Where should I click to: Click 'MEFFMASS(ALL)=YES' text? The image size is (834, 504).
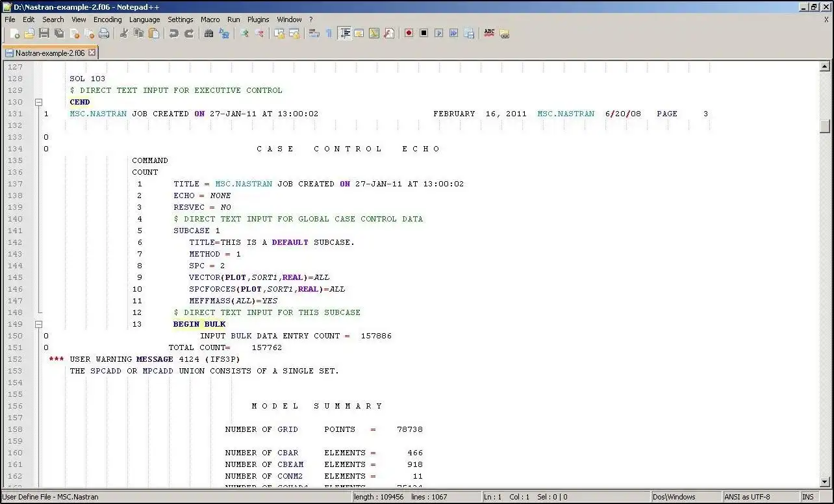coord(233,301)
